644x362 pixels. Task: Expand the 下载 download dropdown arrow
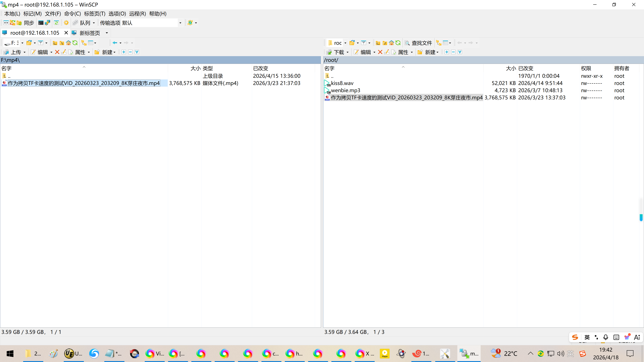347,52
